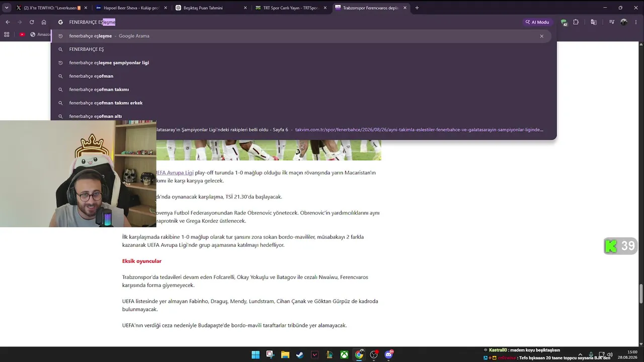Launch Snipping Tool from taskbar

tap(270, 355)
